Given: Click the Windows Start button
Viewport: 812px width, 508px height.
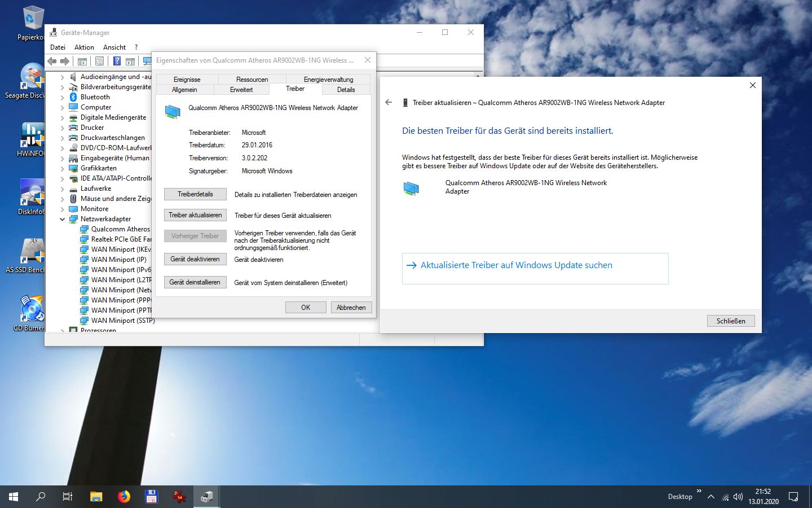Looking at the screenshot, I should pyautogui.click(x=14, y=497).
